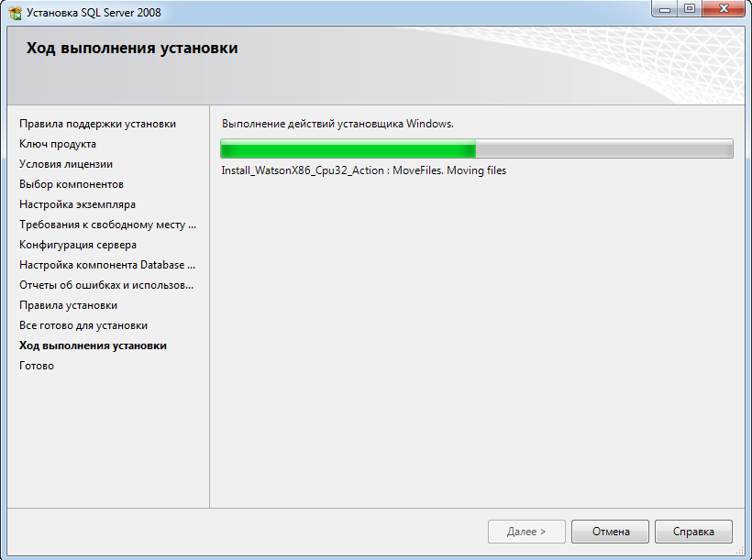Click the SQL Server setup title bar icon
Screen dimensions: 752x560
tap(16, 13)
